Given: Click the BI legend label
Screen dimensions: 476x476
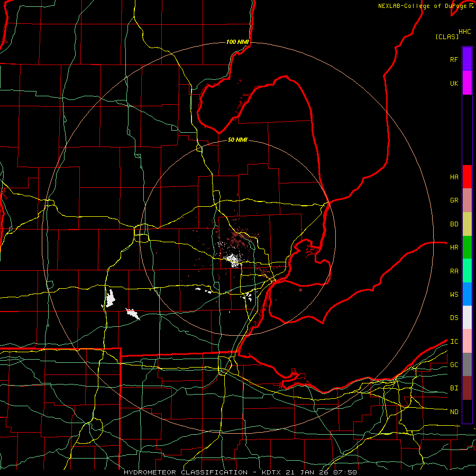Looking at the screenshot, I should tap(454, 388).
